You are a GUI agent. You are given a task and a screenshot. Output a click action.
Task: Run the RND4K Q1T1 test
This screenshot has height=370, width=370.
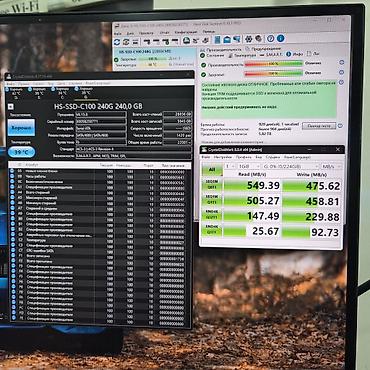[212, 230]
